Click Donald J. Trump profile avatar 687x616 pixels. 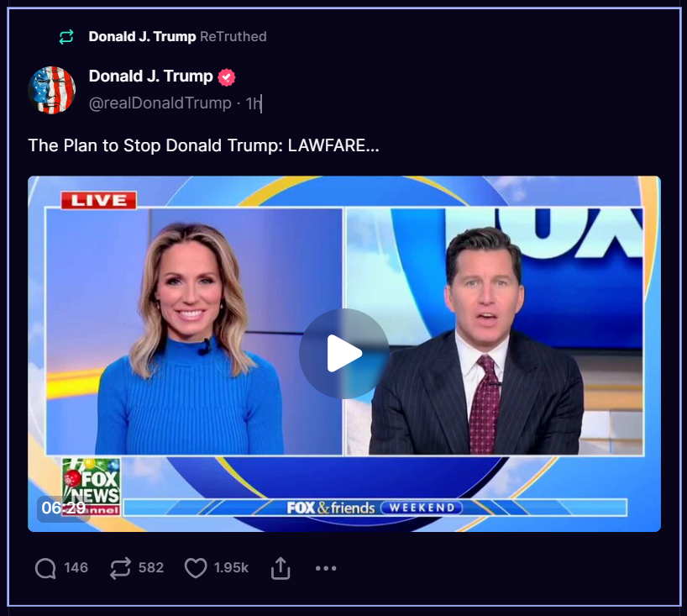52,90
